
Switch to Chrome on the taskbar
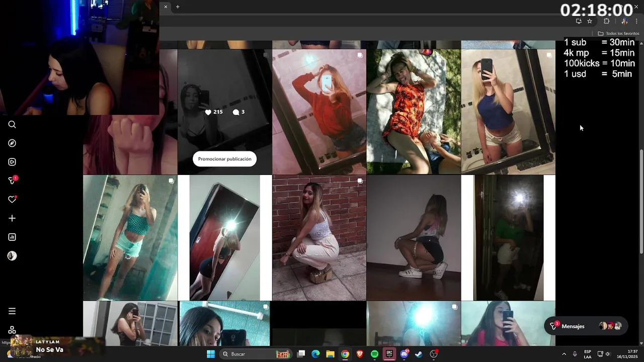click(345, 354)
